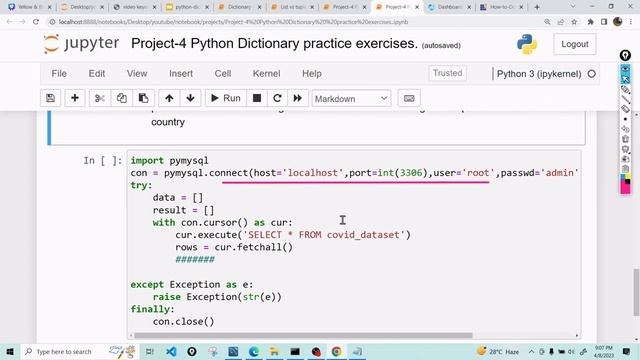Switch to the Dictionary browser tab
This screenshot has height=360, width=640.
pos(240,7)
